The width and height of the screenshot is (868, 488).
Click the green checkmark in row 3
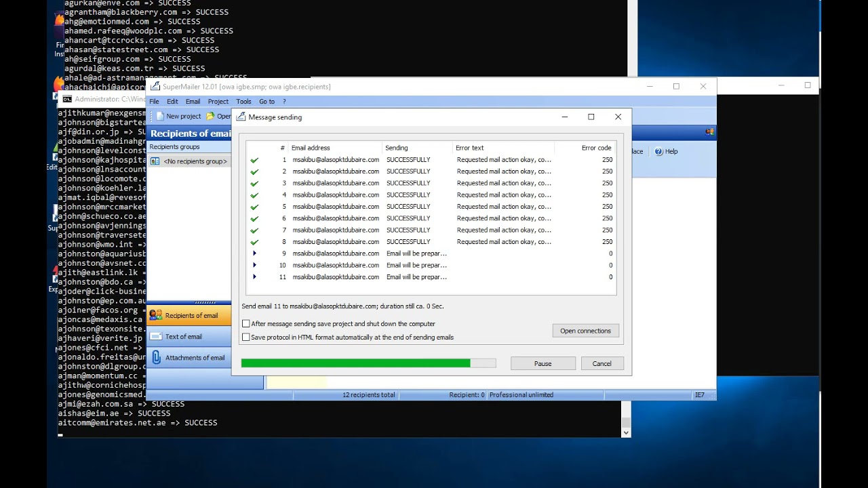pos(254,183)
